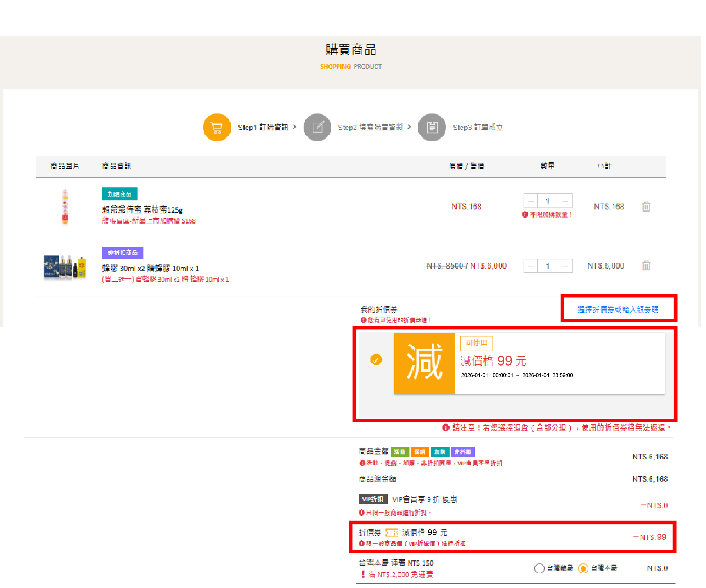Screen dimensions: 706x588
Task: Select the 台灣本島 shipping radio button
Action: [583, 568]
